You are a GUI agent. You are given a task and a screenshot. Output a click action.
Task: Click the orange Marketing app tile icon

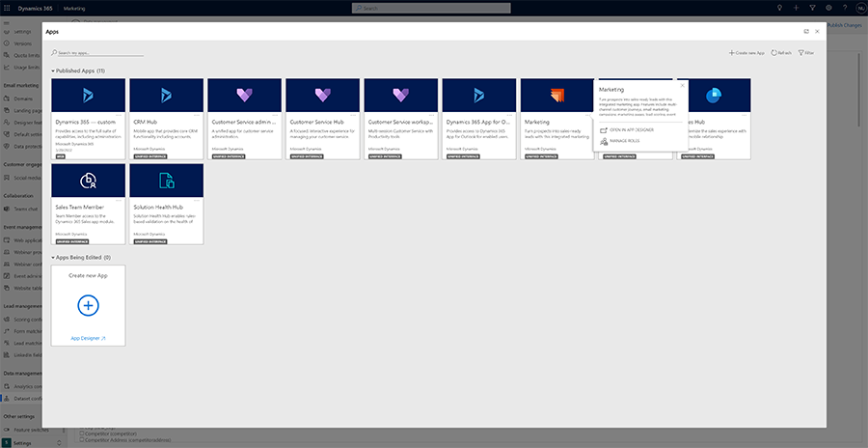pyautogui.click(x=557, y=96)
